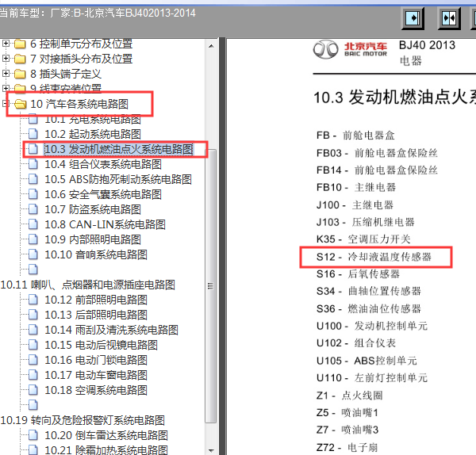Viewport: 476px width, 455px height.
Task: Click page icon beside 10.9 内部照明电路图
Action: pos(33,239)
